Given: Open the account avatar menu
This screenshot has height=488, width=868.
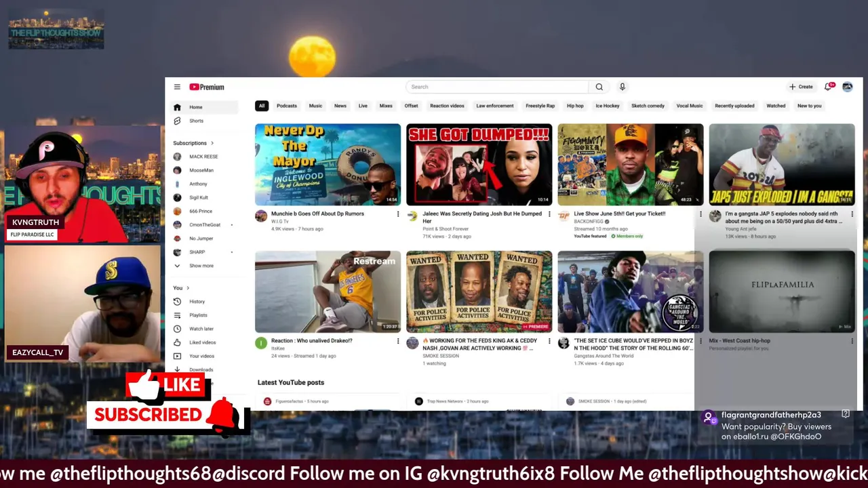Looking at the screenshot, I should [x=847, y=87].
